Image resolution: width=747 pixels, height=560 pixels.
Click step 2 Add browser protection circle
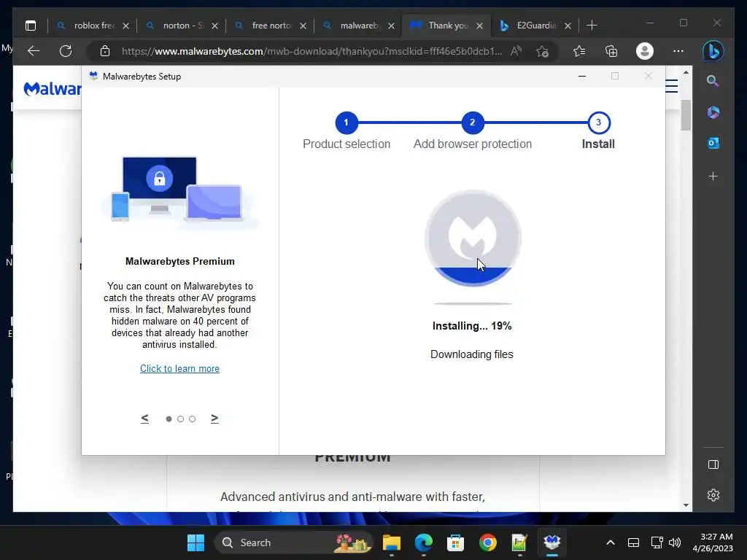click(x=473, y=122)
